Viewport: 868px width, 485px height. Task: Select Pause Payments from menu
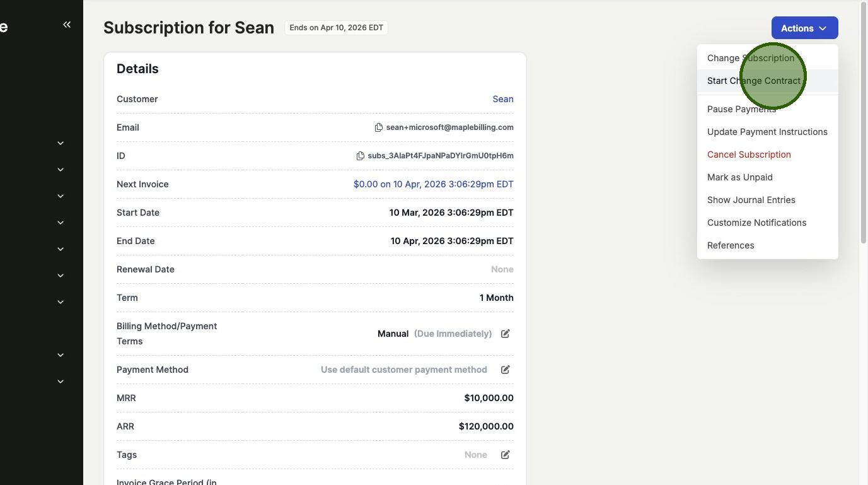[x=741, y=109]
